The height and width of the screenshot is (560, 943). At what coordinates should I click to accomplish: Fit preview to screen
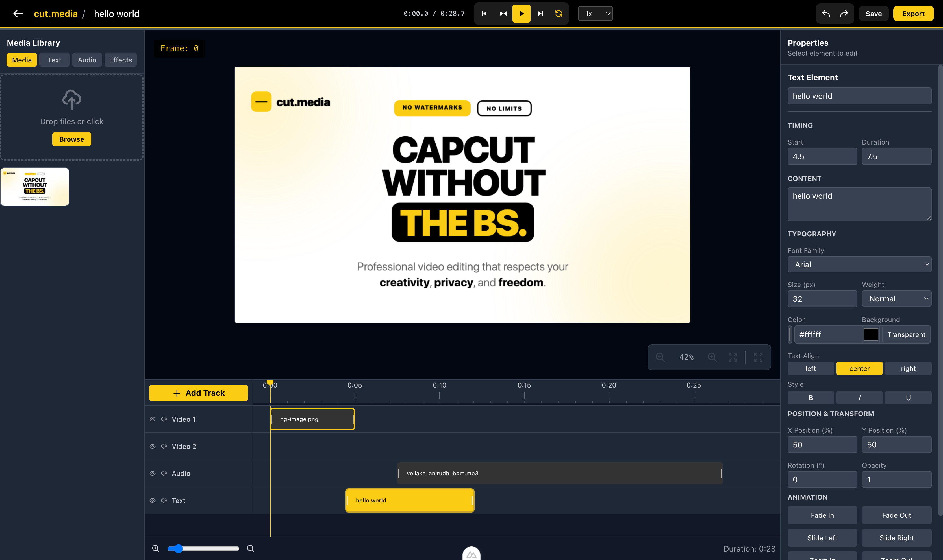coord(733,357)
